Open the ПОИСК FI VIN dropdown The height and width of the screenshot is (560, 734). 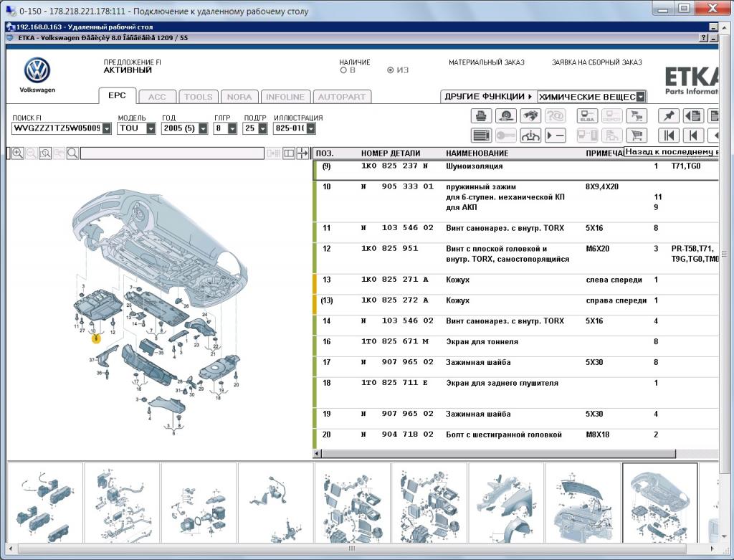[107, 128]
